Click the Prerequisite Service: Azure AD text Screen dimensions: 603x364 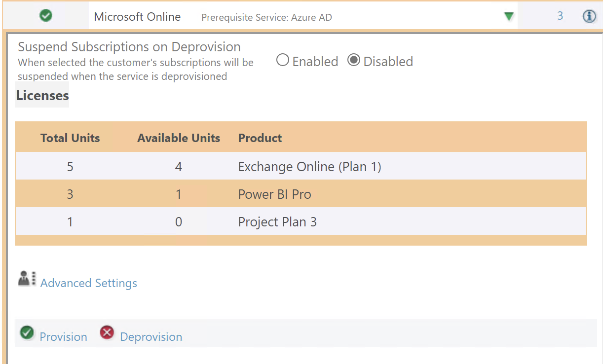[266, 18]
